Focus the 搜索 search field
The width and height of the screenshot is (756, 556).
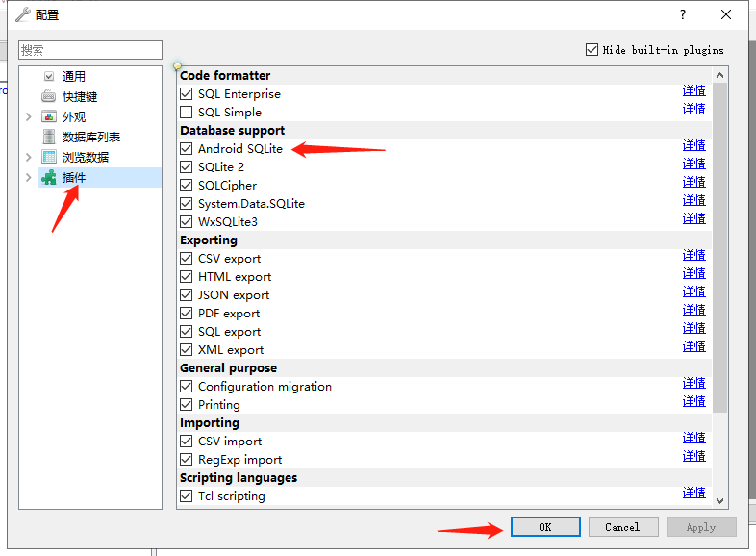90,50
